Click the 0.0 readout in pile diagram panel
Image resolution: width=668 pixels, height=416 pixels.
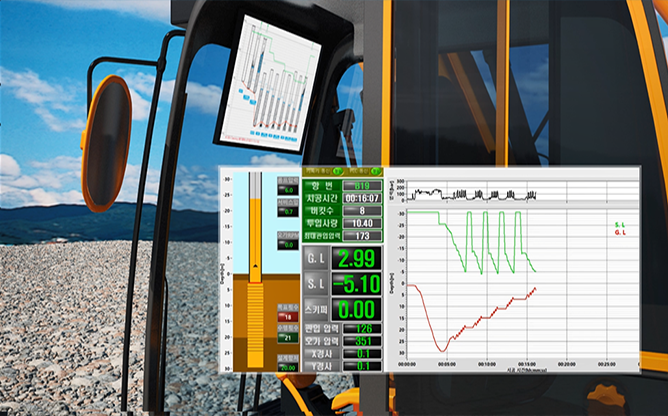click(x=288, y=245)
